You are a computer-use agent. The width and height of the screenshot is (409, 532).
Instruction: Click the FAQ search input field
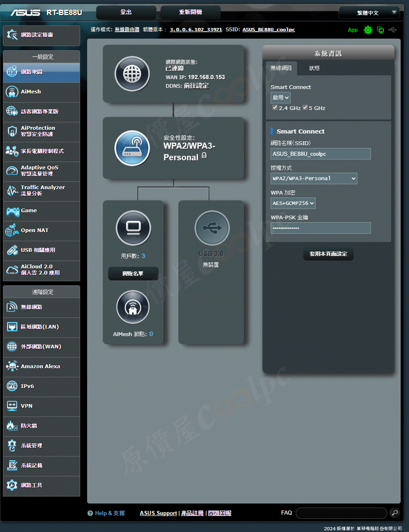pos(342,513)
